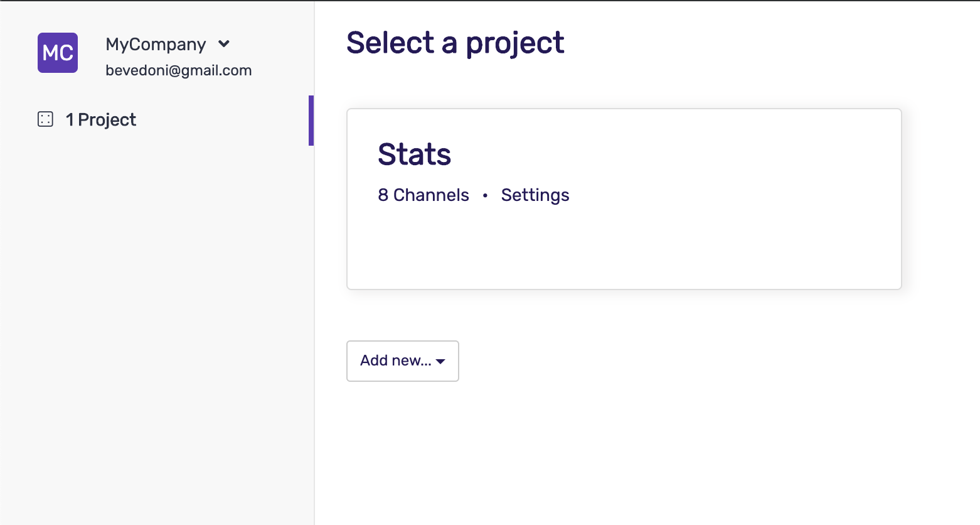Screen dimensions: 980x525
Task: Click the bottom edge of the Stats card
Action: 624,288
